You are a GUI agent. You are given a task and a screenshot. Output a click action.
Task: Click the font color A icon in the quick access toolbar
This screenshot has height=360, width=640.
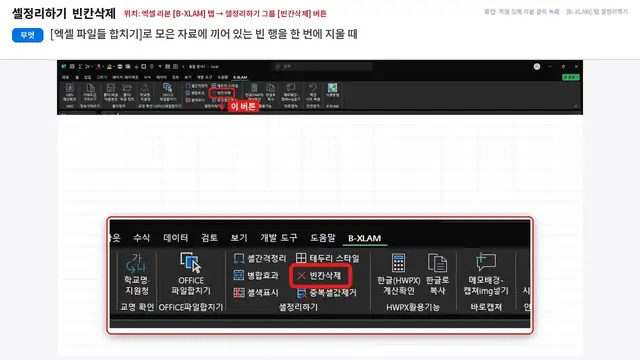[98, 67]
